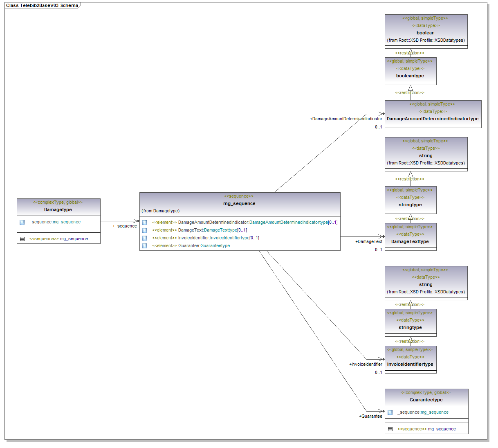
Task: Click the icon beside Guarantee:Guaranteetype element
Action: tap(145, 246)
